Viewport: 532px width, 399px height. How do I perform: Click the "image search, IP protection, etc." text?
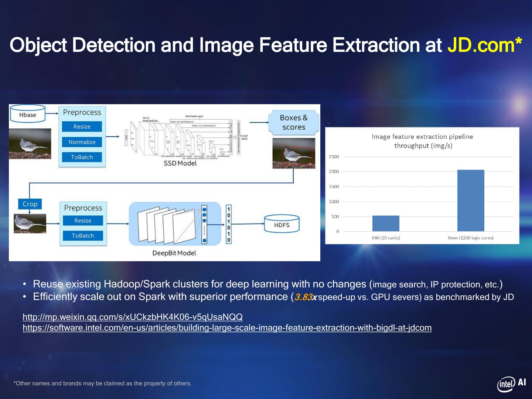click(436, 284)
